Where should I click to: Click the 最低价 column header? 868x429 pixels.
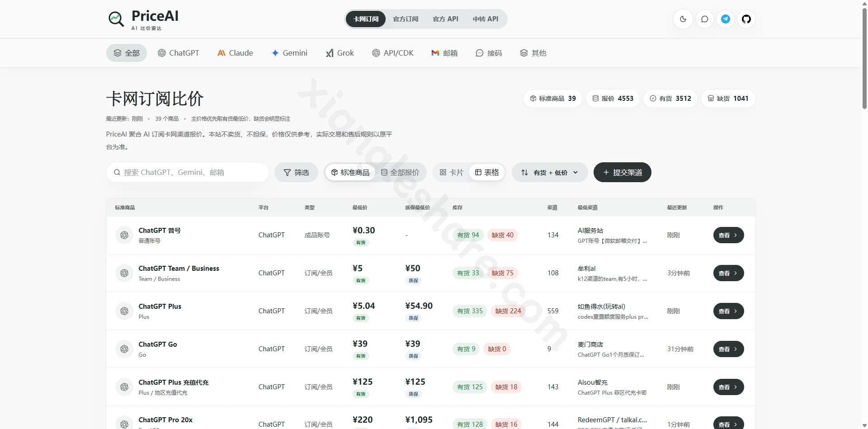coord(360,207)
